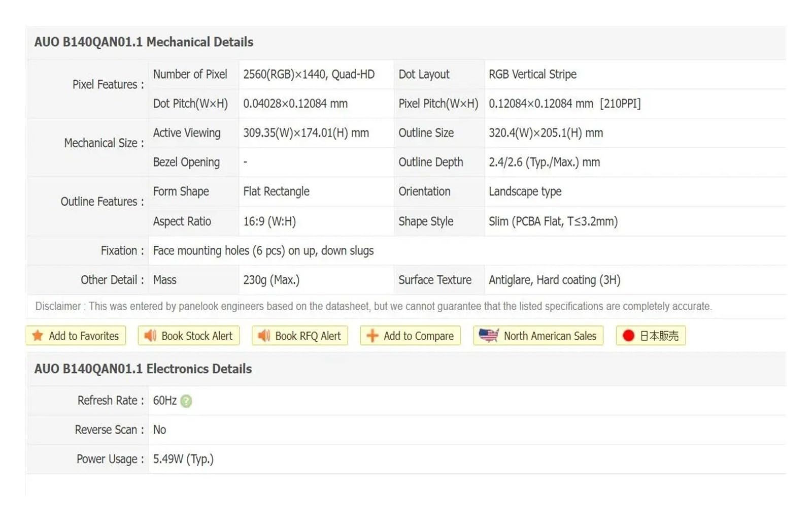Click the Dot Layout label
This screenshot has width=812, height=522.
coord(424,75)
